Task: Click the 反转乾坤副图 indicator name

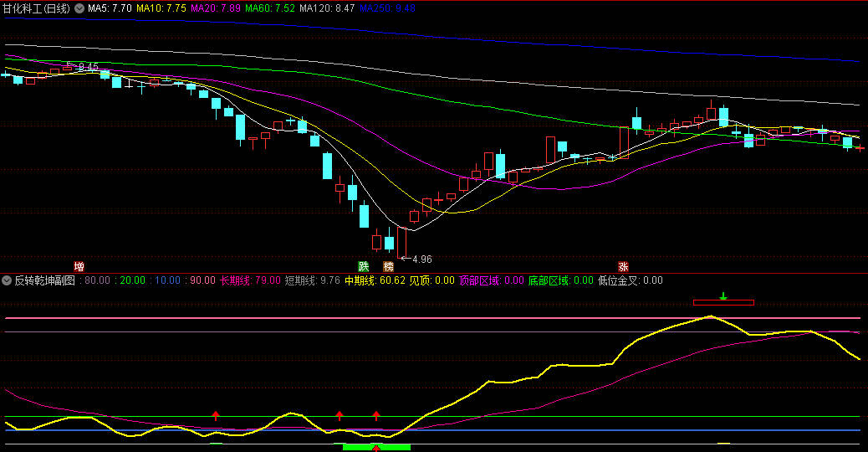Action: point(45,280)
